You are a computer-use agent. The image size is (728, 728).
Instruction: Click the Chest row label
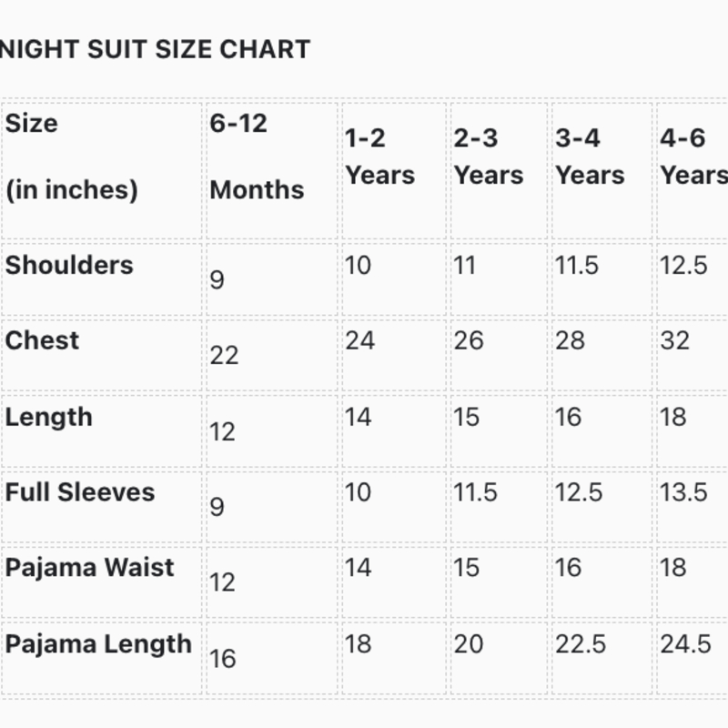[43, 341]
